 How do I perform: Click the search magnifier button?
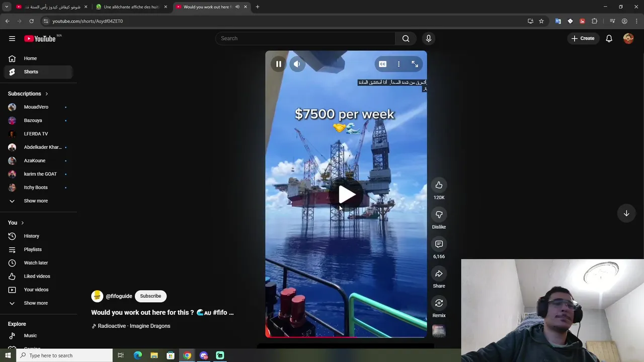pyautogui.click(x=406, y=38)
